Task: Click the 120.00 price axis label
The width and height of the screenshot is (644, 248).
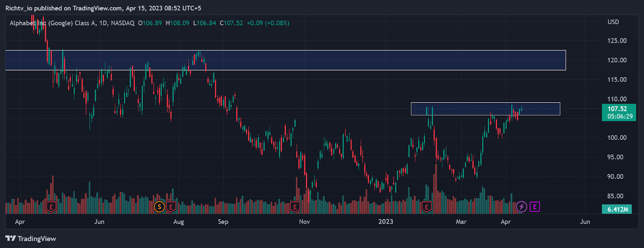Action: 617,60
